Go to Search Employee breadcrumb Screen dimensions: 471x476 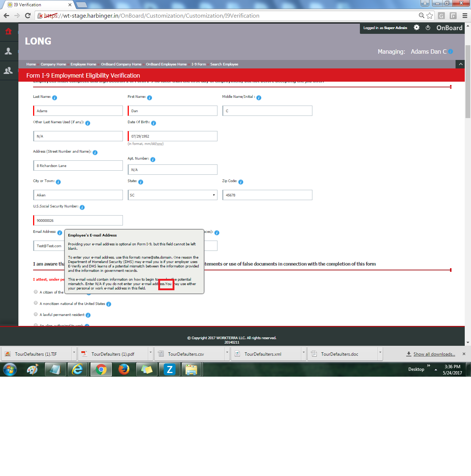coord(224,64)
